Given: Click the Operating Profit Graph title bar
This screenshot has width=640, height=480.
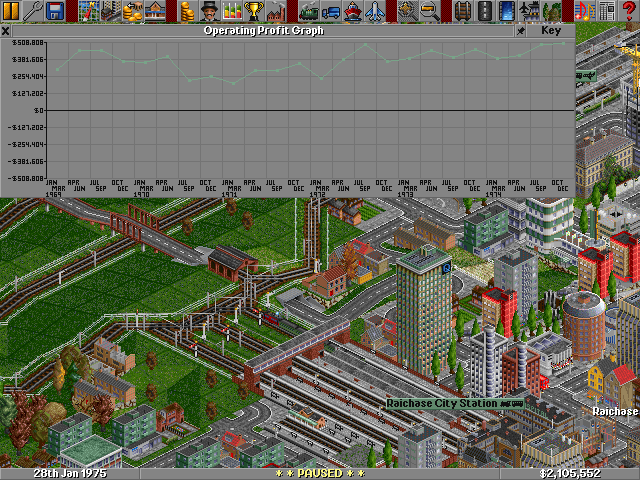Looking at the screenshot, I should (263, 31).
